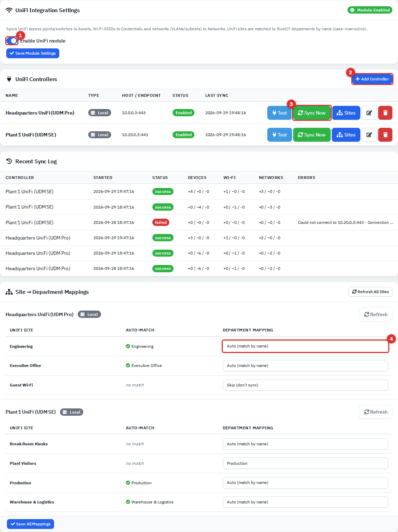Image resolution: width=398 pixels, height=532 pixels.
Task: Click the Headquarters UniFi (UDM Pro) controller name
Action: tap(40, 113)
